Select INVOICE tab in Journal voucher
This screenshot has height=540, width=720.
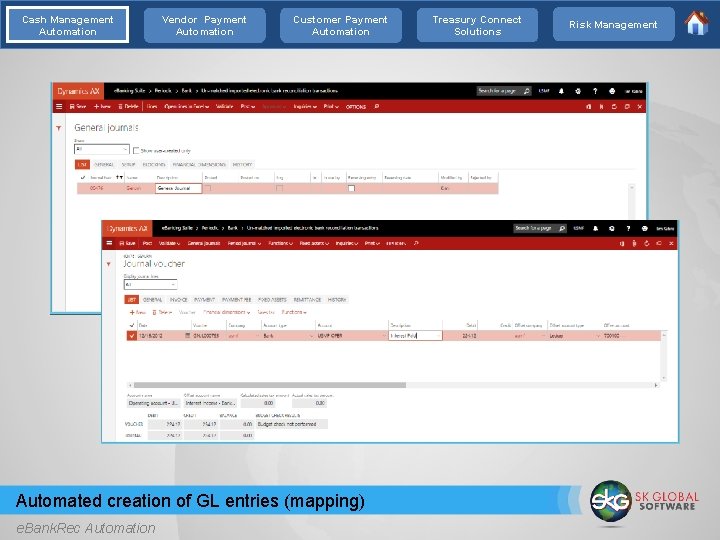[x=179, y=300]
